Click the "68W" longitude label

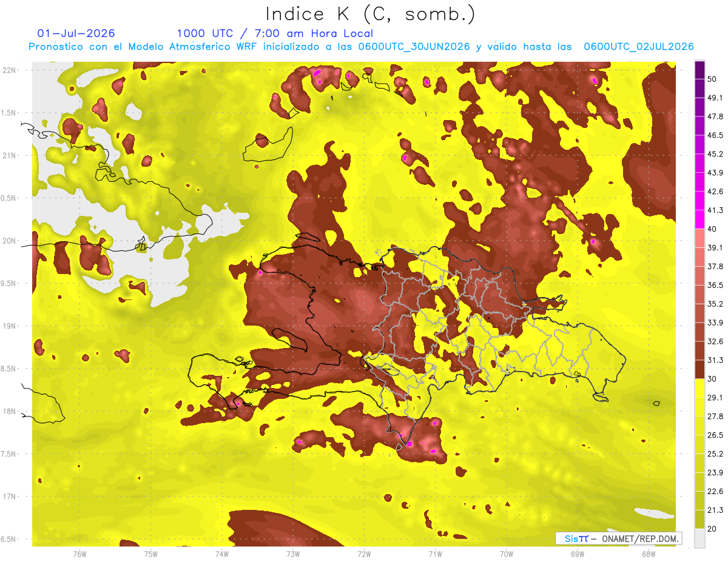[x=649, y=554]
